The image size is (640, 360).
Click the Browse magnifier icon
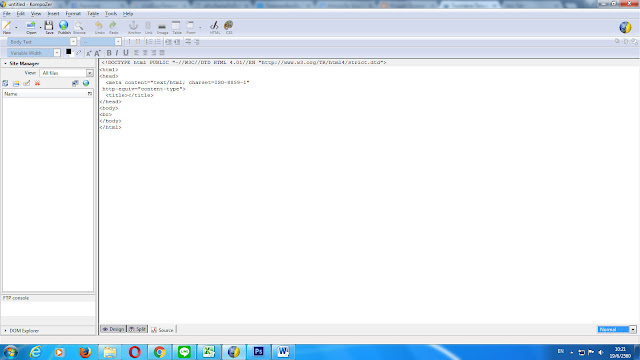79,27
